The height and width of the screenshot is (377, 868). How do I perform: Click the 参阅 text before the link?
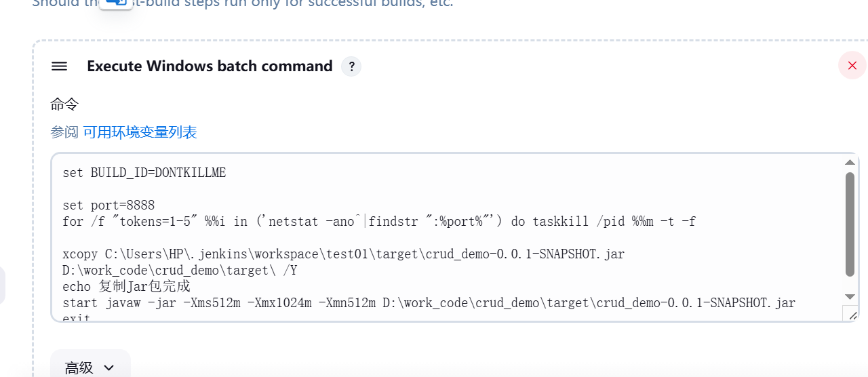(x=64, y=132)
